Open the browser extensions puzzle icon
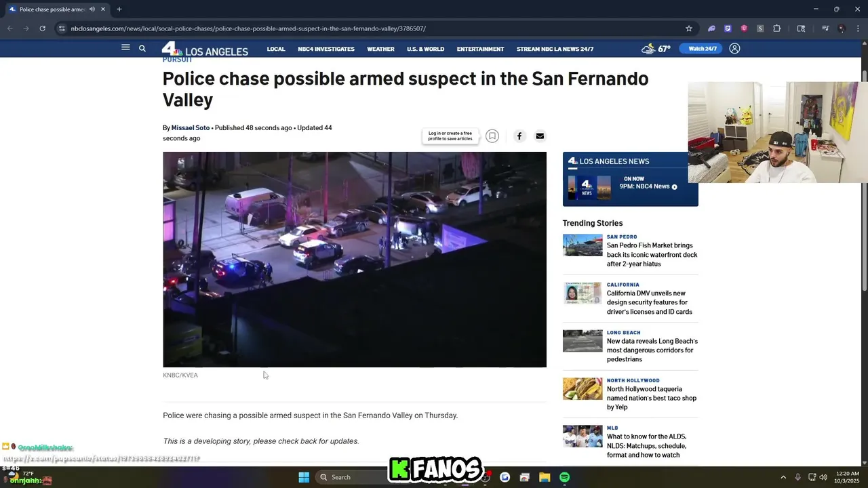The height and width of the screenshot is (488, 868). pyautogui.click(x=777, y=28)
